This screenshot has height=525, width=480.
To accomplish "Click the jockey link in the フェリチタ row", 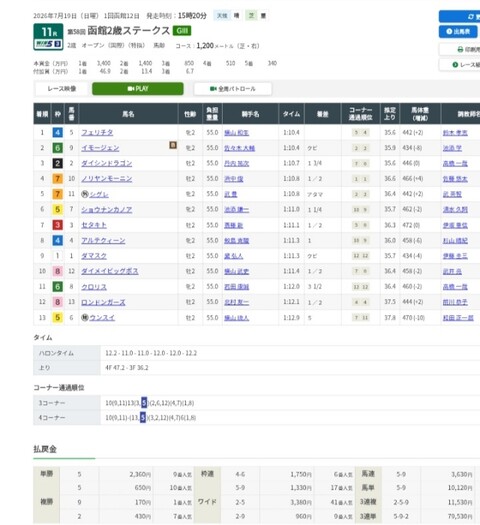I will [x=236, y=133].
